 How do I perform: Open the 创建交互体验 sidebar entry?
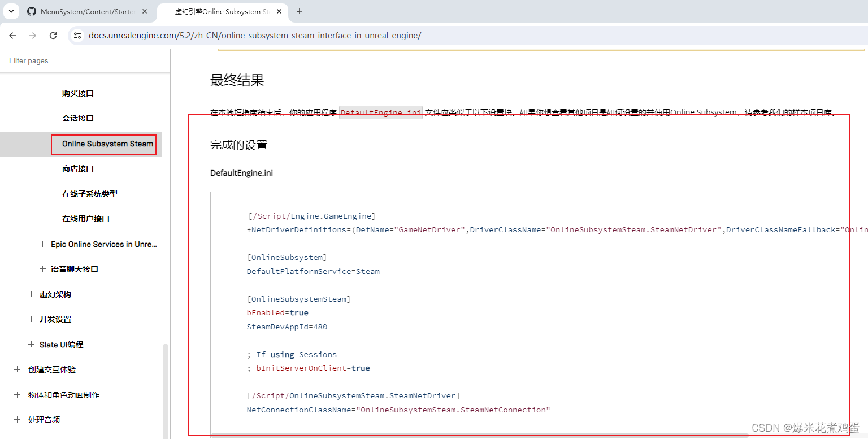pos(52,370)
